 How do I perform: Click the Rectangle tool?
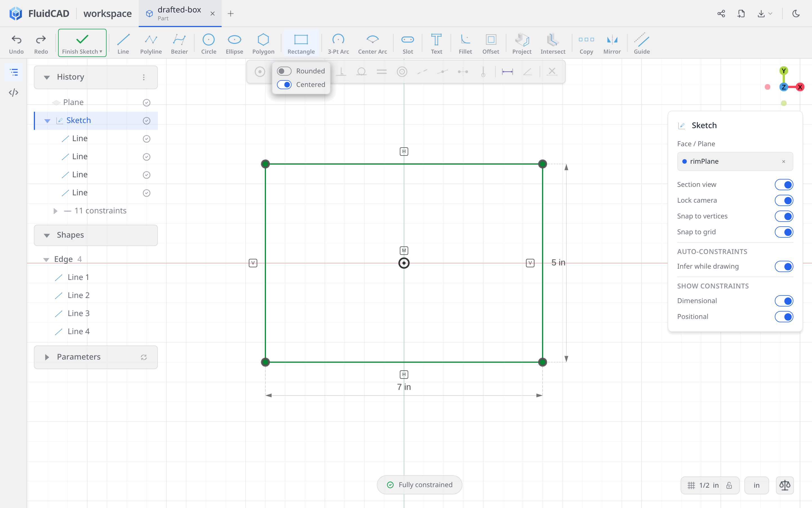[301, 43]
